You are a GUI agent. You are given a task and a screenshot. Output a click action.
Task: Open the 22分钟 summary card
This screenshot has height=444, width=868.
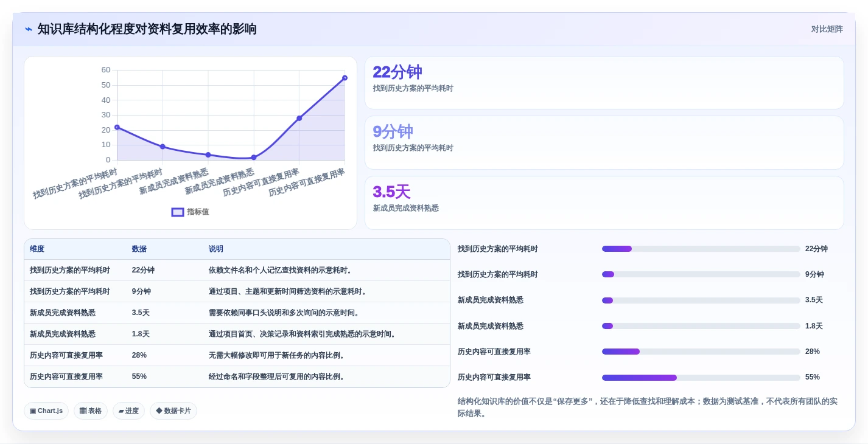pos(604,83)
